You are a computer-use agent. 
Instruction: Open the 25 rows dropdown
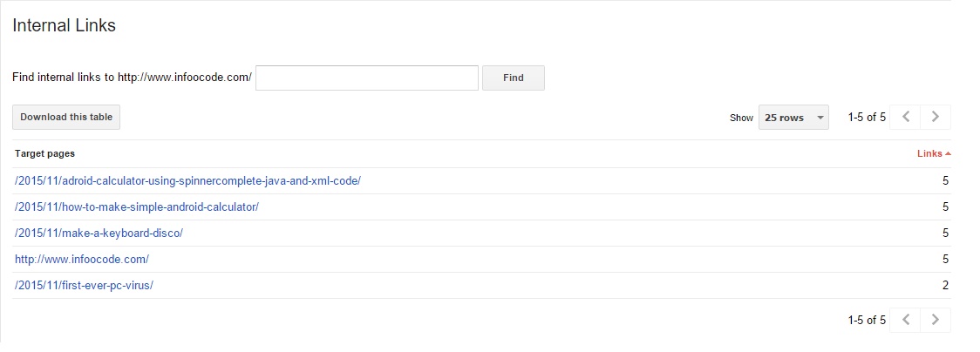click(x=793, y=118)
